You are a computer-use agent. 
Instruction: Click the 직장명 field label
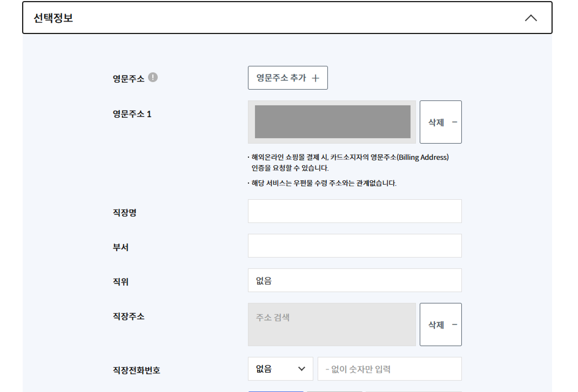(x=125, y=212)
